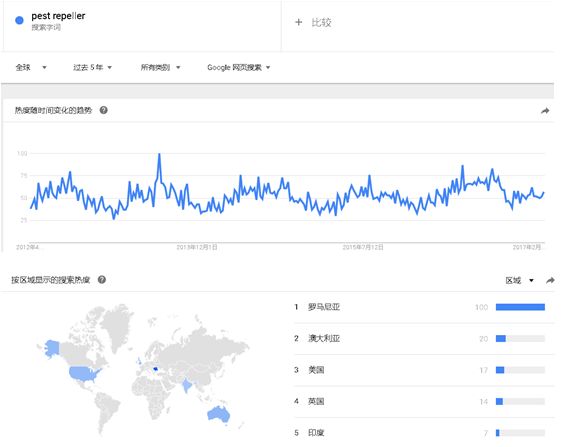Open the 所有类别 category dropdown
Screen dimensions: 574x447
(x=160, y=67)
